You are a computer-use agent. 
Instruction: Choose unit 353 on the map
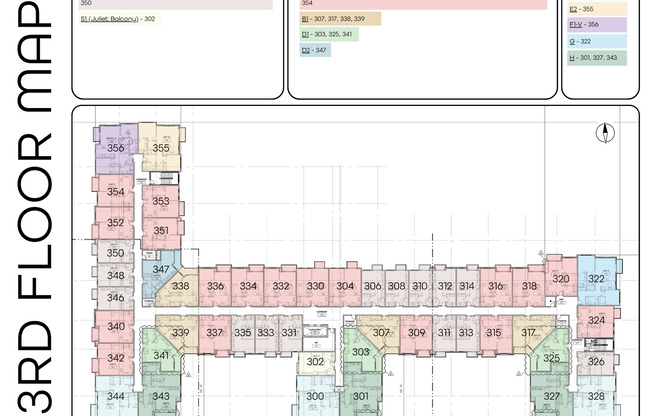(161, 201)
